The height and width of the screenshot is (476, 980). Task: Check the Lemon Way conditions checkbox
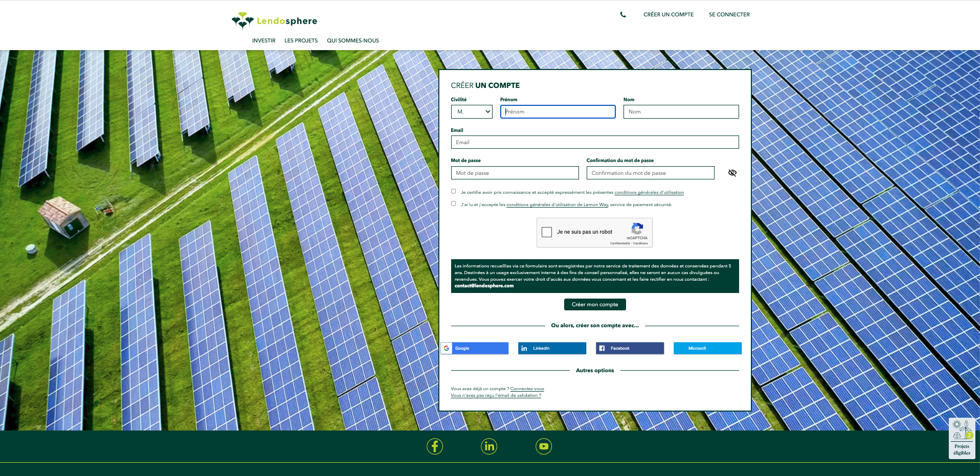tap(454, 203)
